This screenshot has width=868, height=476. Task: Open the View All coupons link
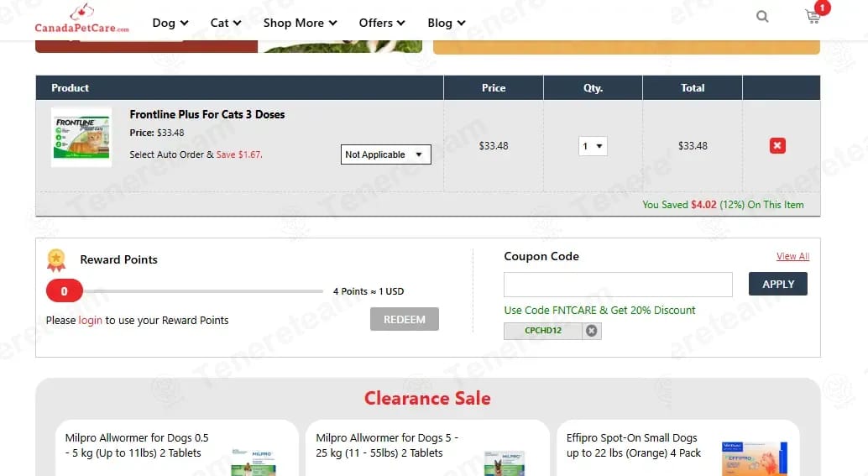pos(792,256)
